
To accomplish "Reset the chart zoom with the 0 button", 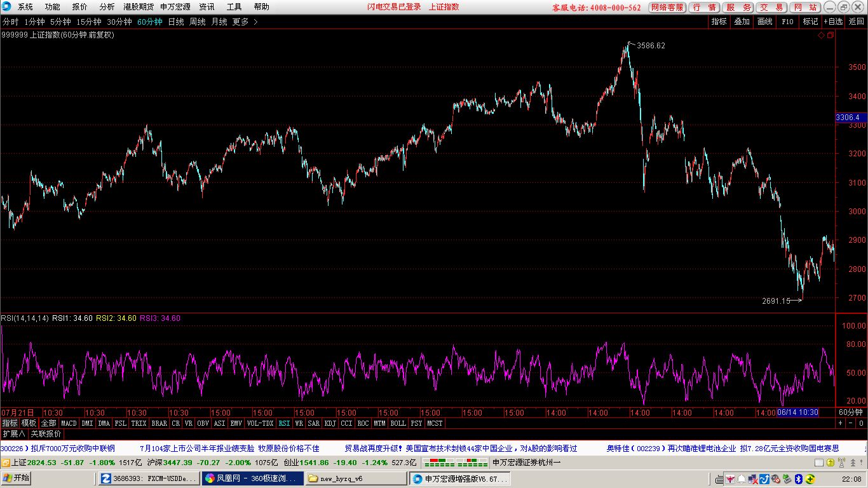I will pyautogui.click(x=862, y=423).
